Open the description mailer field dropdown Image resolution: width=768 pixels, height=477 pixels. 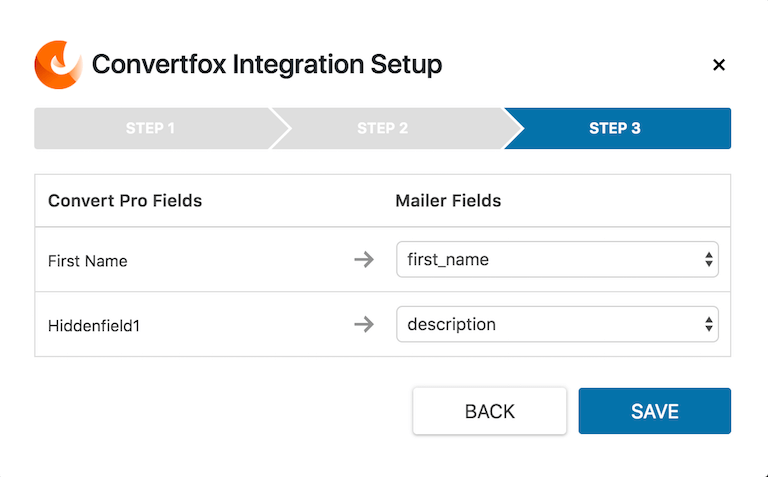(557, 324)
